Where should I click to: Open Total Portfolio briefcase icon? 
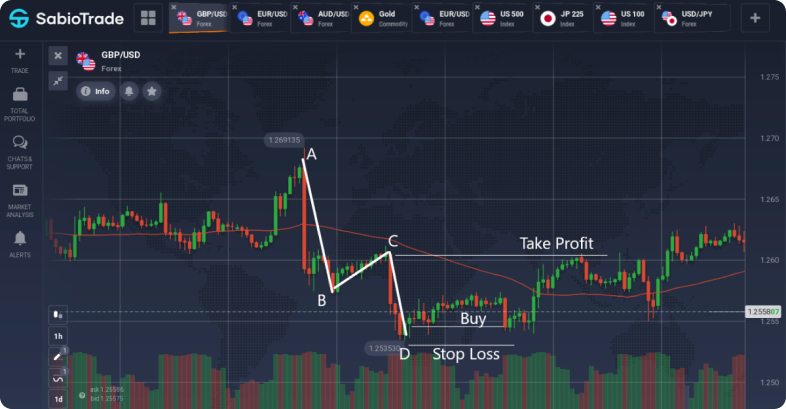(20, 94)
